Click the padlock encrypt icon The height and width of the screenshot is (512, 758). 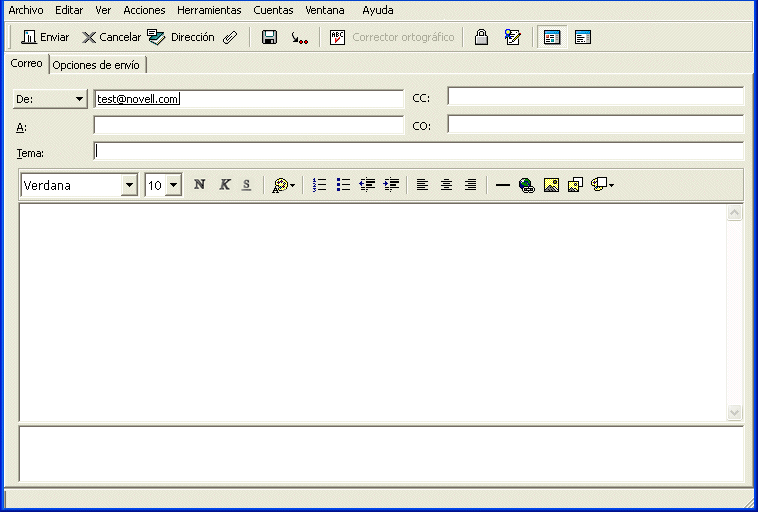pyautogui.click(x=481, y=37)
